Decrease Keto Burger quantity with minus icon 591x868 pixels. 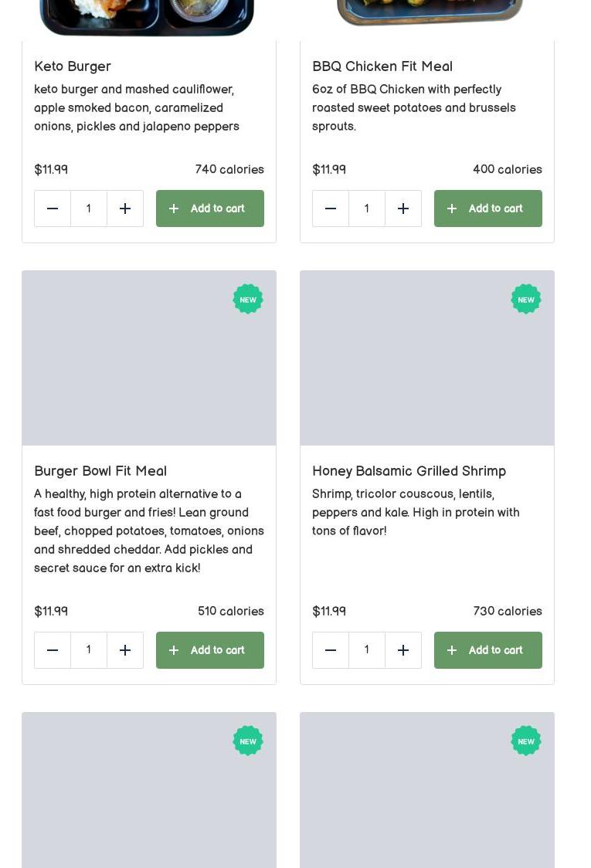pyautogui.click(x=53, y=209)
